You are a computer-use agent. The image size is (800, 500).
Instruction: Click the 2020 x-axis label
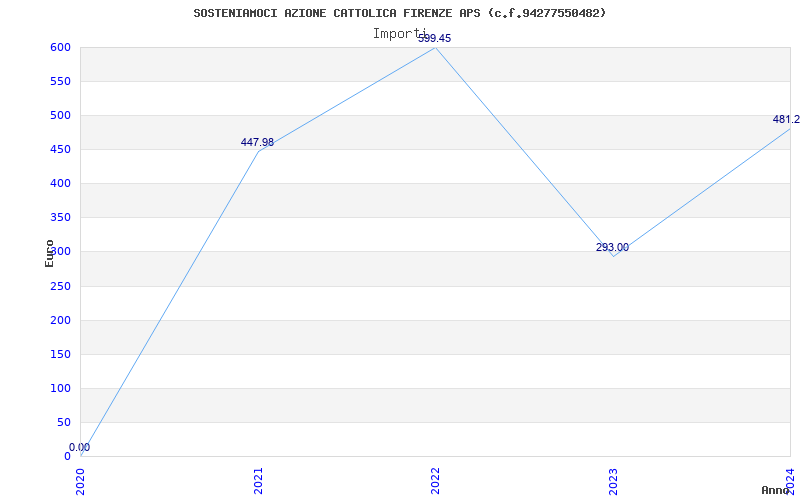(x=81, y=481)
